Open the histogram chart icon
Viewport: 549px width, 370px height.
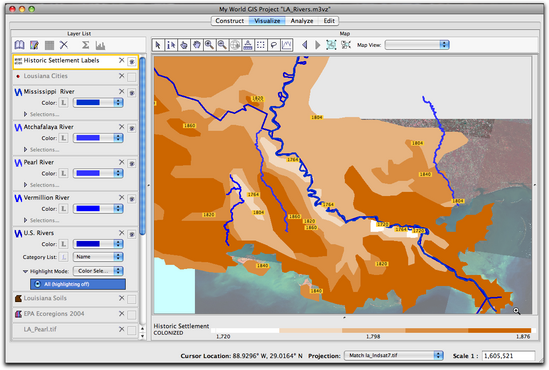100,45
